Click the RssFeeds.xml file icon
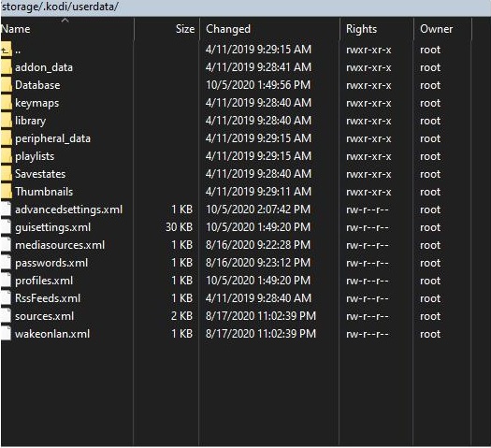491x448 pixels. tap(6, 298)
